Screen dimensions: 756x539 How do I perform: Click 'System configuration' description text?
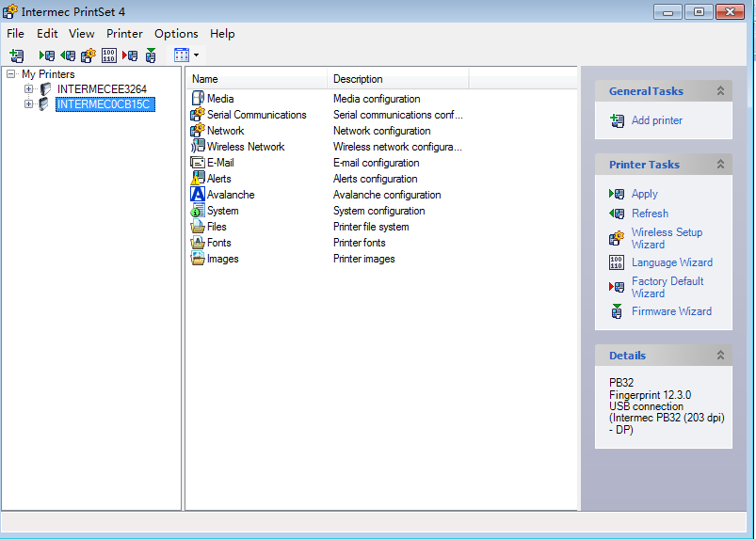click(x=379, y=211)
